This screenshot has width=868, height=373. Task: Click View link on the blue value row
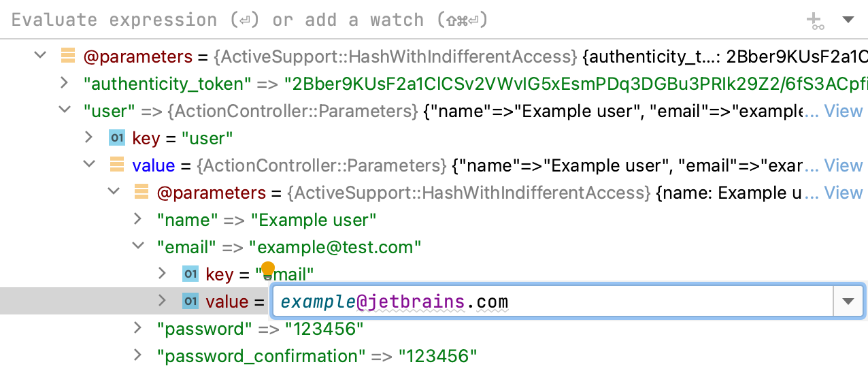click(843, 165)
